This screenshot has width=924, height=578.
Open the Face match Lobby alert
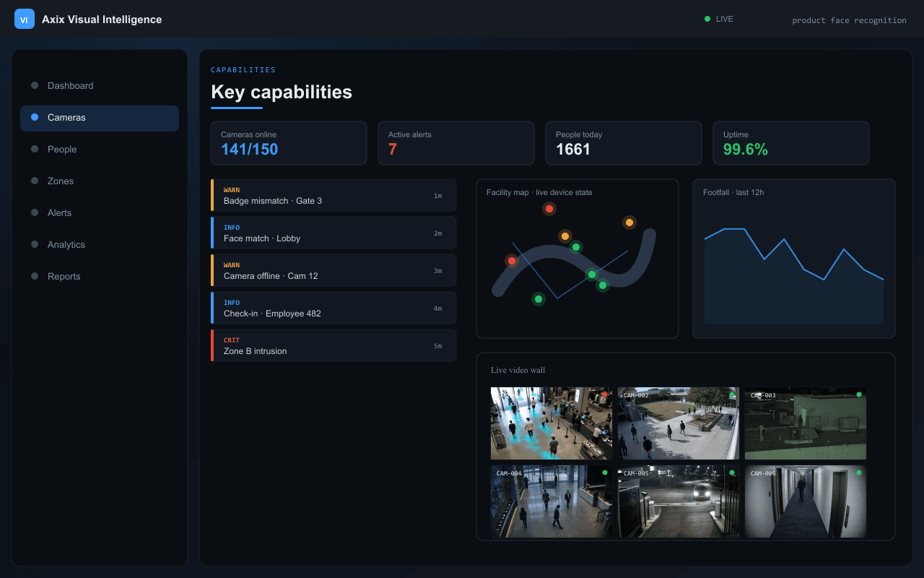pos(334,233)
